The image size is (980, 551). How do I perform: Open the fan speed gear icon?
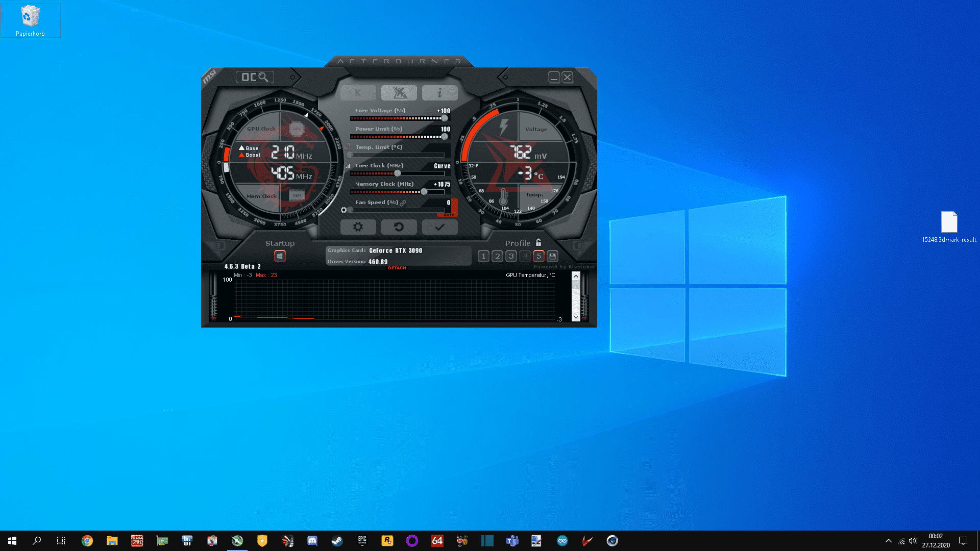pyautogui.click(x=344, y=210)
